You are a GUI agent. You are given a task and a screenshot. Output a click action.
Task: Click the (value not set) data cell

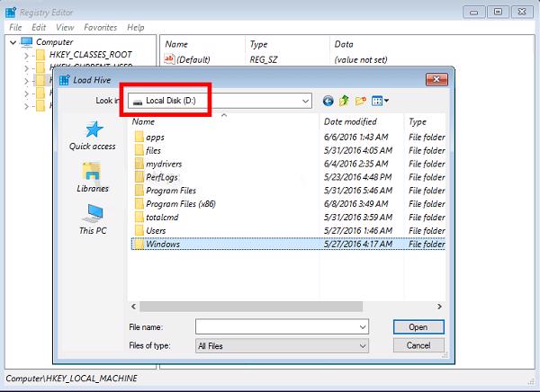point(361,59)
